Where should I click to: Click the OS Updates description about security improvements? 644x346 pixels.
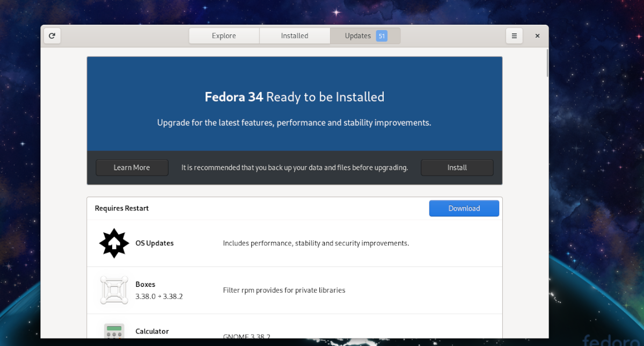click(316, 243)
